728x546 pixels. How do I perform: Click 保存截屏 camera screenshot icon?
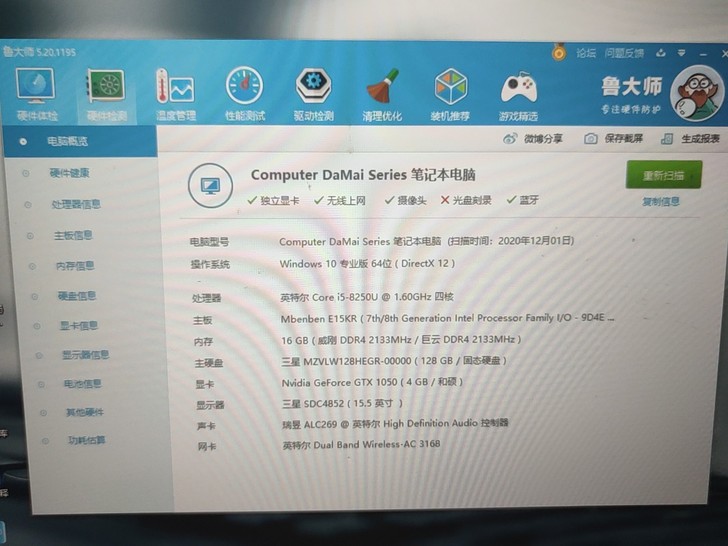coord(590,138)
